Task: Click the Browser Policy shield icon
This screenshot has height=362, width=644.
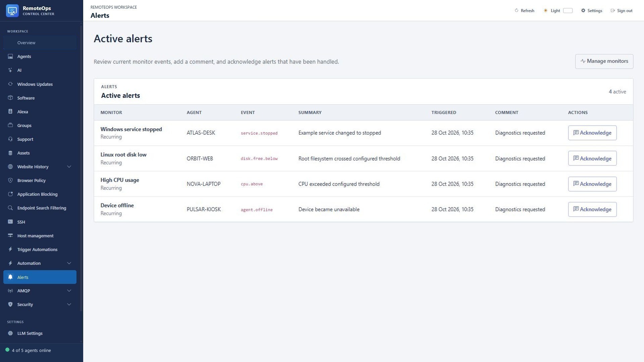Action: (10, 180)
